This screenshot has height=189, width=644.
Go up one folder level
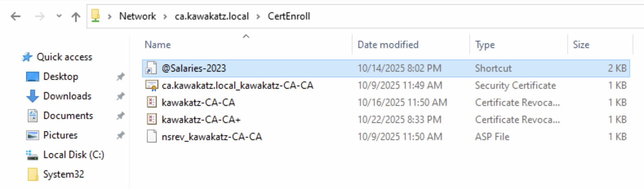click(76, 16)
